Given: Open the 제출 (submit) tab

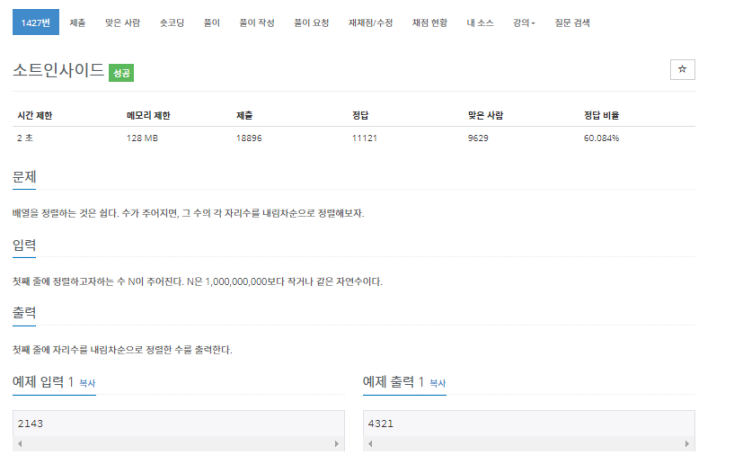Looking at the screenshot, I should [x=78, y=23].
